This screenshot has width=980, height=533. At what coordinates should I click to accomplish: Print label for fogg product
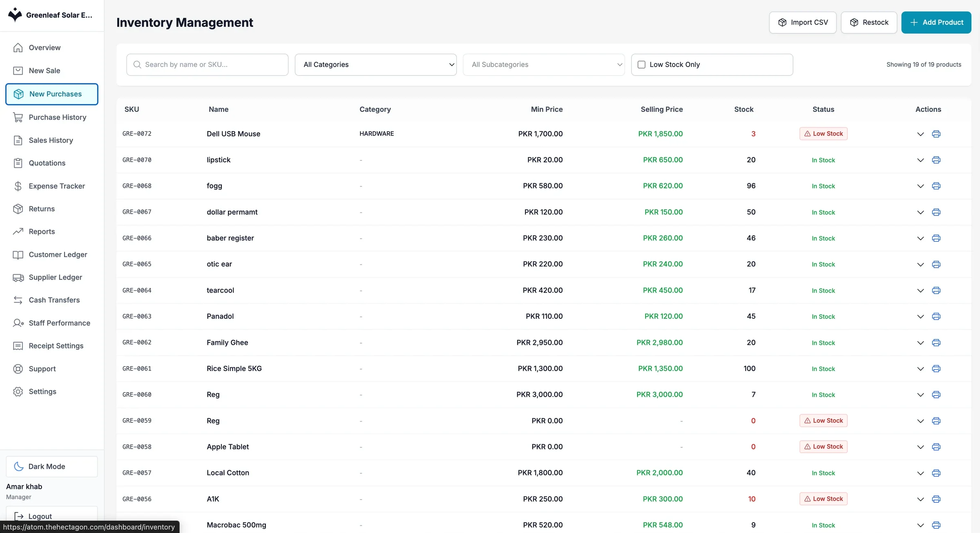(x=936, y=186)
